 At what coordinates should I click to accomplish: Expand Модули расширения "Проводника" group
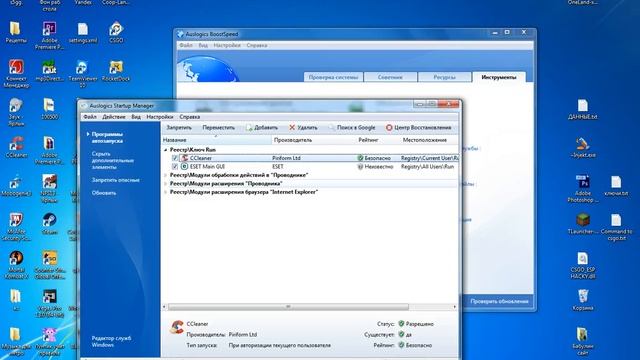coord(166,184)
